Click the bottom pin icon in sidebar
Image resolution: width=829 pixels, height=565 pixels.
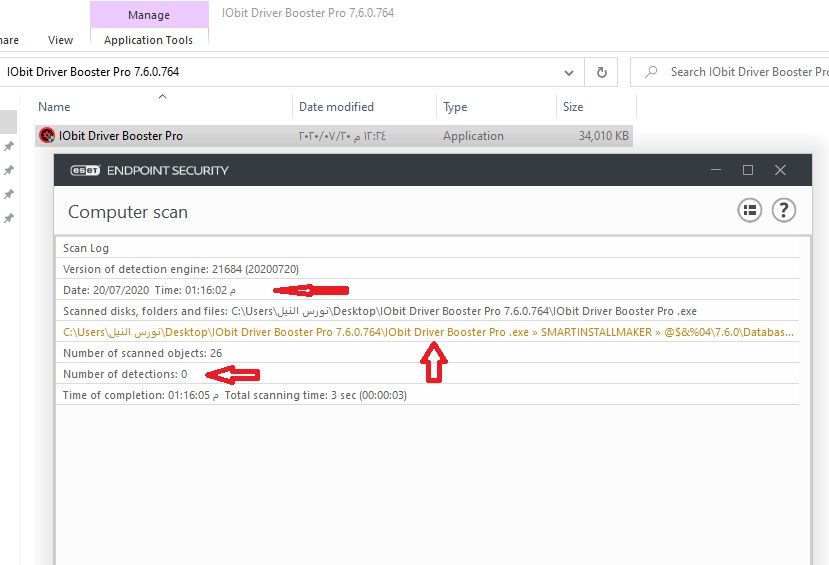coord(9,218)
